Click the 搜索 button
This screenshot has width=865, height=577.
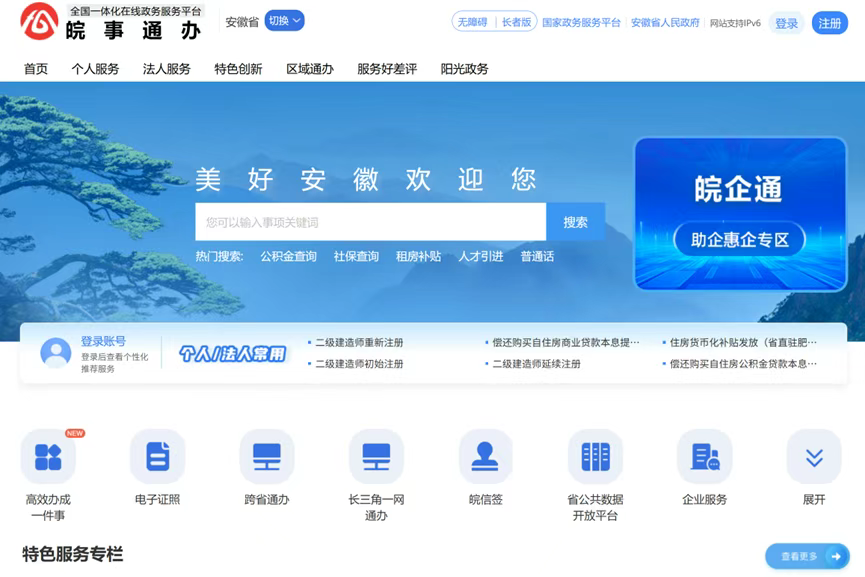pyautogui.click(x=575, y=222)
